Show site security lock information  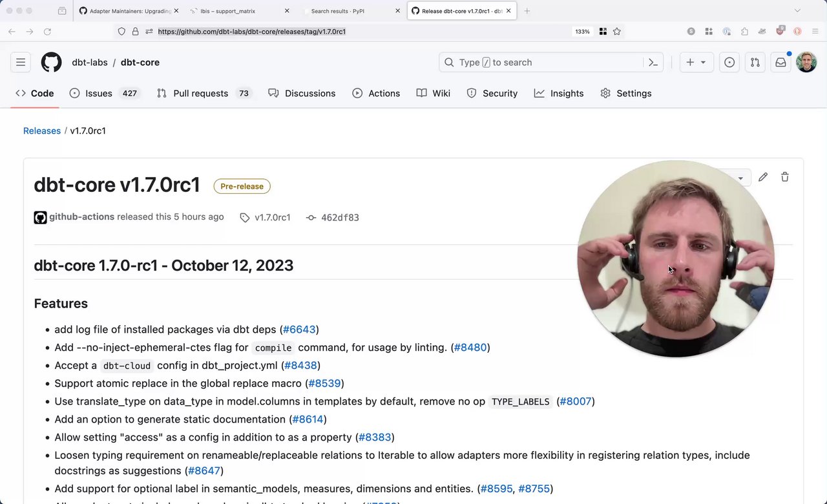tap(135, 31)
